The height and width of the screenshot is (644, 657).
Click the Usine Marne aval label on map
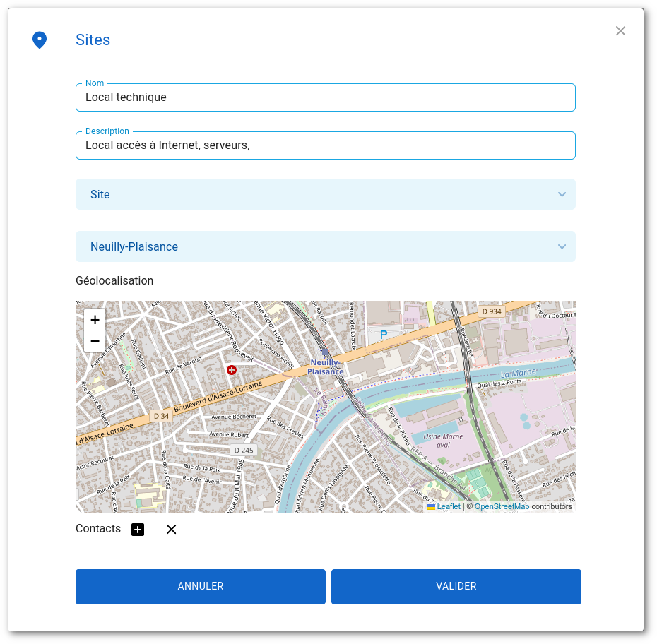(x=443, y=441)
